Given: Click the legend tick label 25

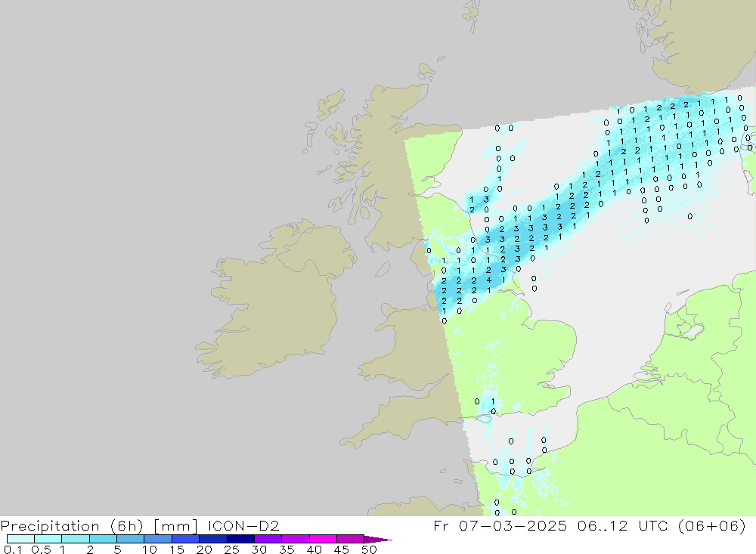Looking at the screenshot, I should tap(231, 549).
